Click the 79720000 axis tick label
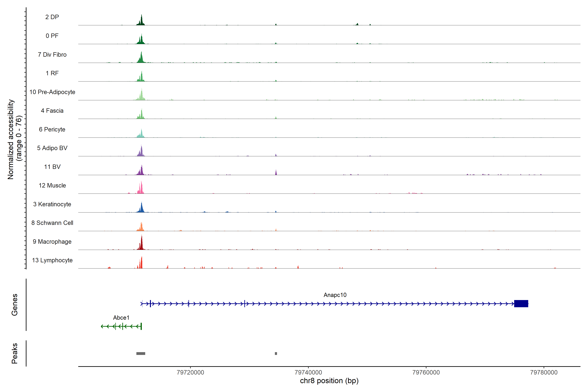The height and width of the screenshot is (392, 588). point(190,372)
